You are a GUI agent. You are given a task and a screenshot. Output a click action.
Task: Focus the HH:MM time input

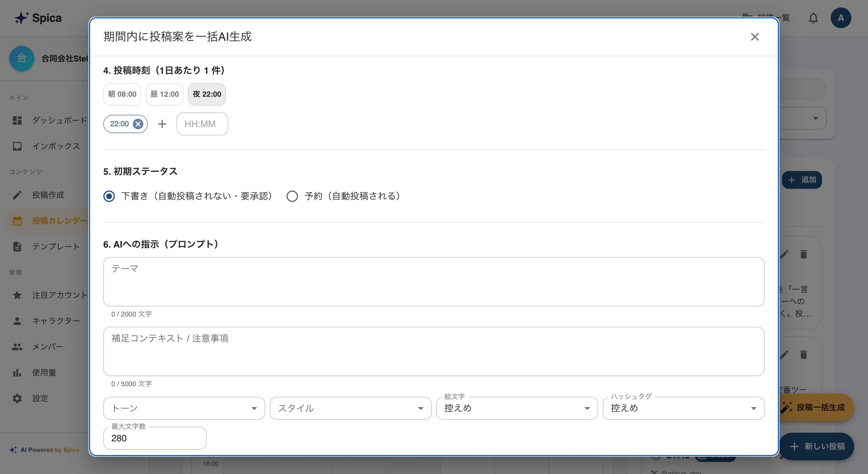(x=202, y=124)
